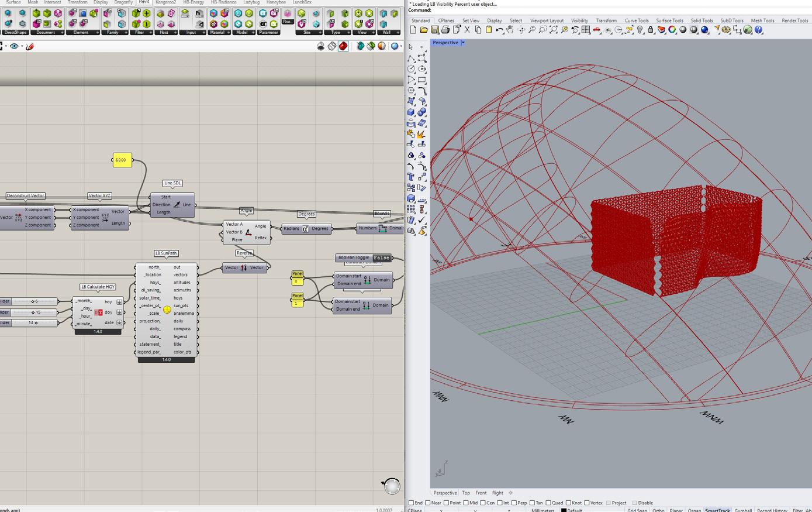Viewport: 812px width, 512px height.
Task: Click the Undo arrow icon
Action: pos(499,30)
